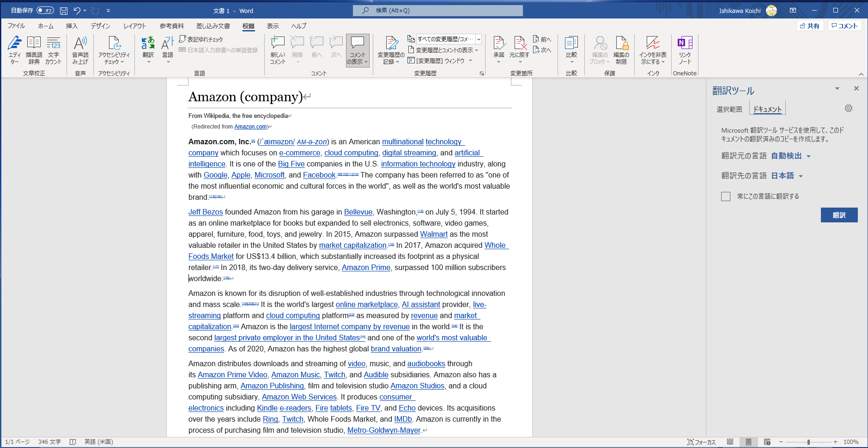
Task: Click 英語 (米国) language in status bar
Action: 98,442
